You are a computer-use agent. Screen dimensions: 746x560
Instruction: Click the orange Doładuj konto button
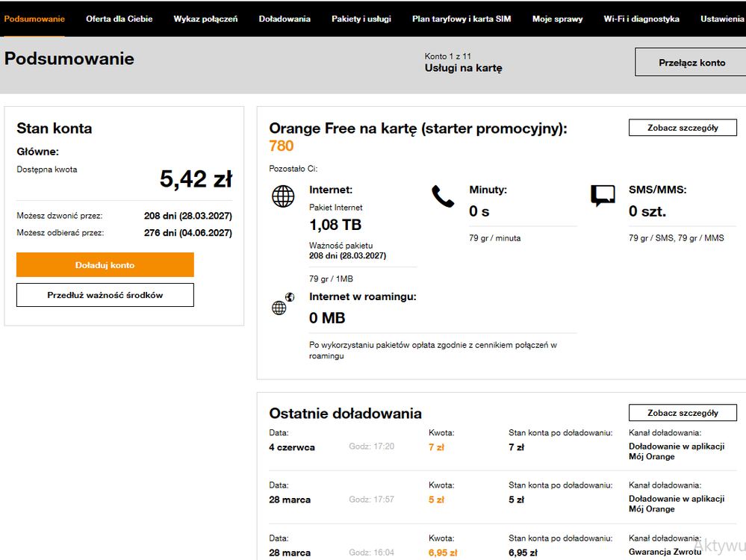(105, 265)
